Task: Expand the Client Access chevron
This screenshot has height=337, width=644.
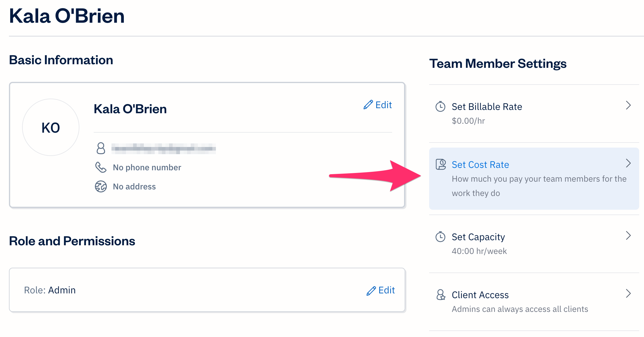Action: tap(628, 293)
